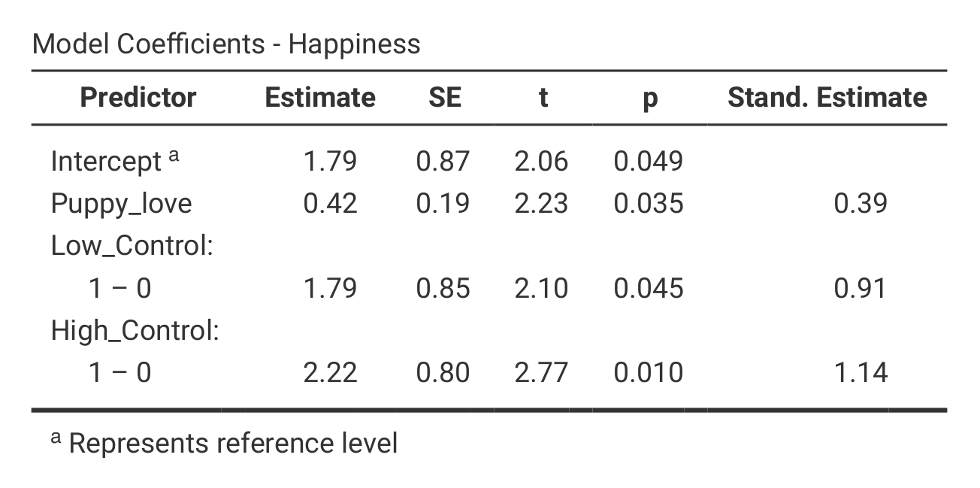Click the Predictor column header

pos(138,98)
